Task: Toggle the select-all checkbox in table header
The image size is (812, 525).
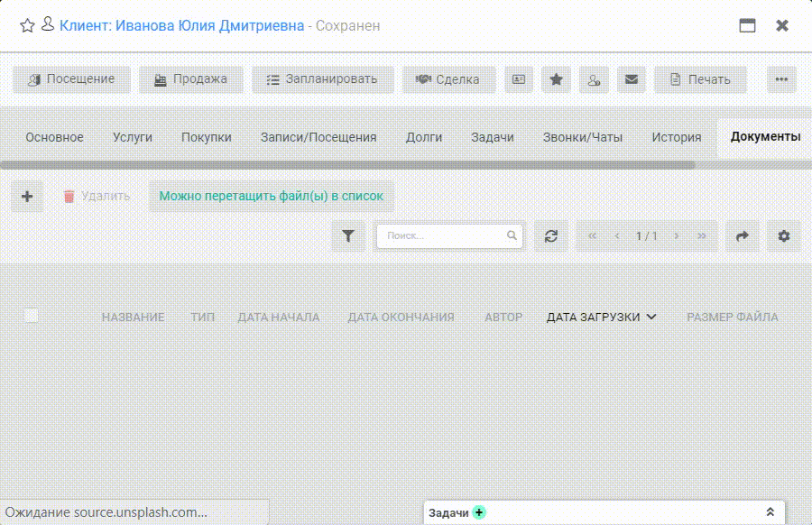Action: [31, 316]
